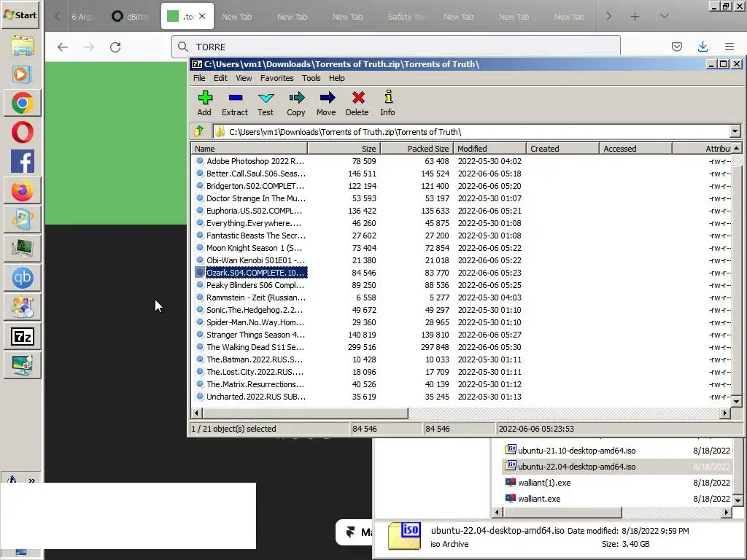Sort by the Size column header
The height and width of the screenshot is (560, 747).
(344, 149)
